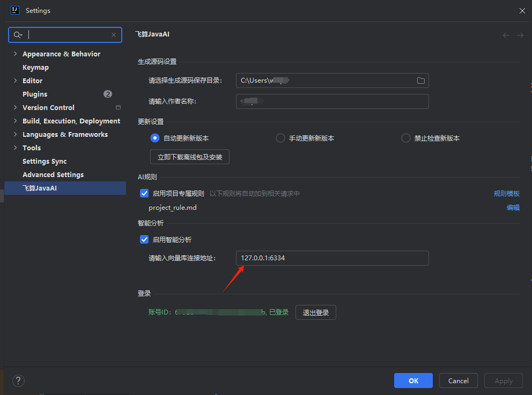Expand the Tools section
This screenshot has height=395, width=532.
pyautogui.click(x=15, y=148)
